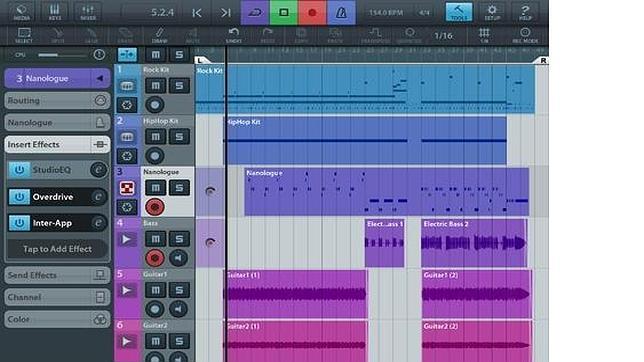Jump to the previous locator with rewind

(x=197, y=13)
